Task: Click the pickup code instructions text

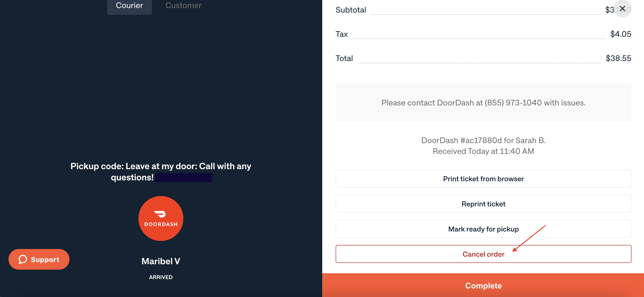Action: click(161, 172)
